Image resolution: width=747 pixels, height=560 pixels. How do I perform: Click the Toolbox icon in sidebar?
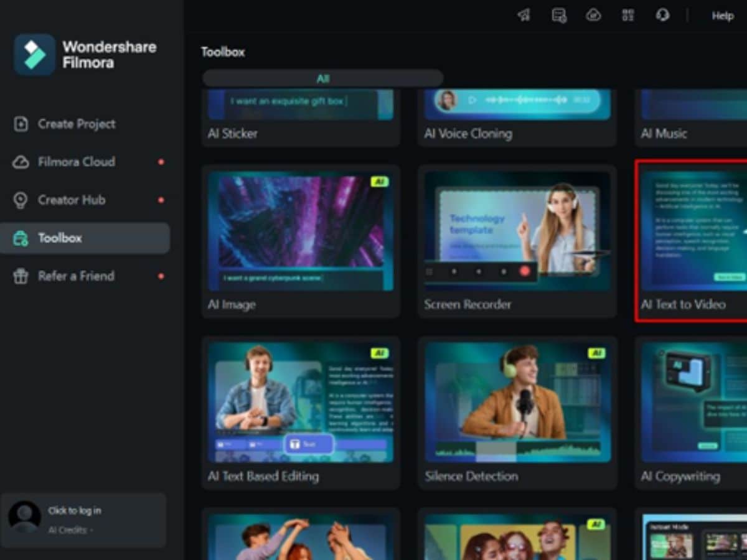(x=21, y=238)
